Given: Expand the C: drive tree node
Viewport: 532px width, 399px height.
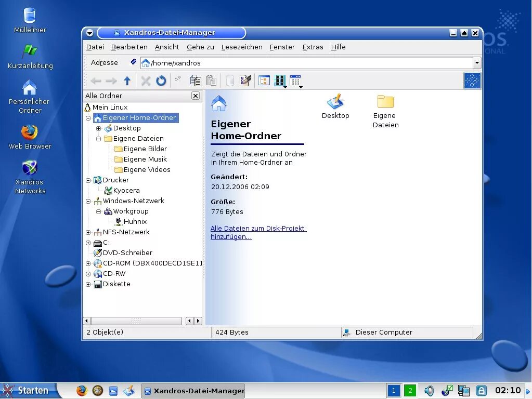Looking at the screenshot, I should click(88, 243).
